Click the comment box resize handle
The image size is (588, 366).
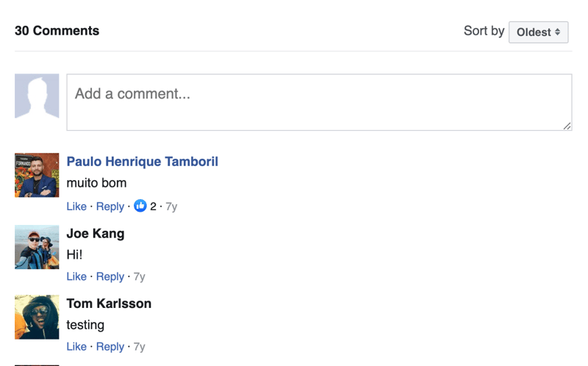tap(567, 126)
